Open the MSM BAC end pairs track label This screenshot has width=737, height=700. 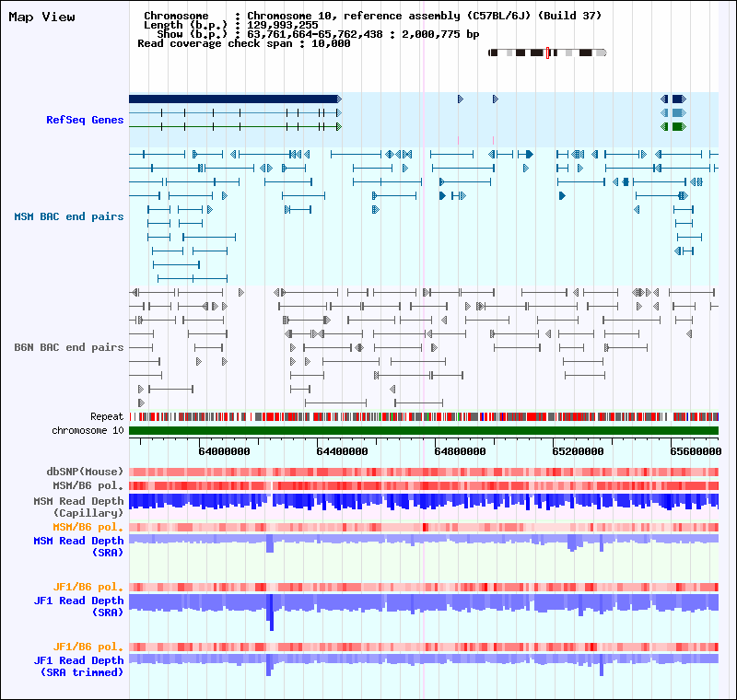[x=68, y=216]
